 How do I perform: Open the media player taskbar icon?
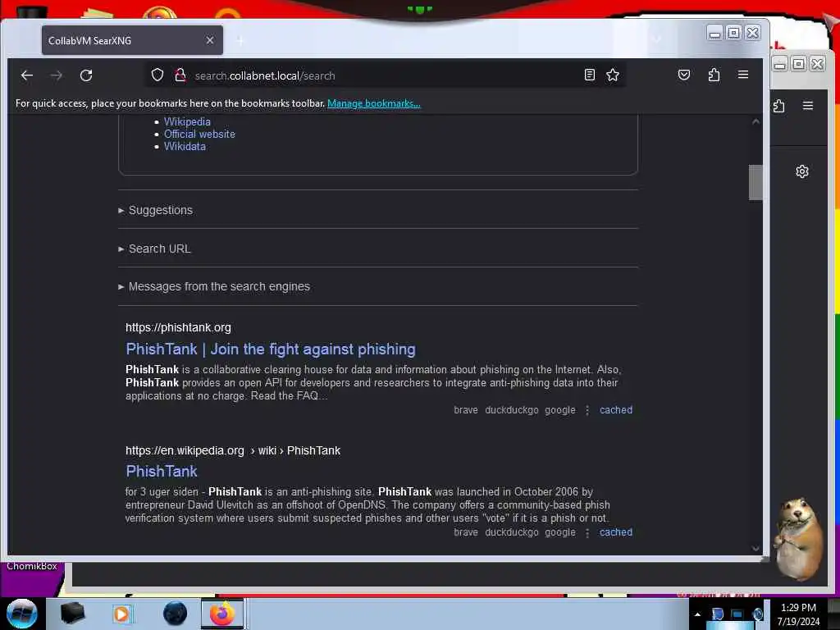click(x=121, y=614)
